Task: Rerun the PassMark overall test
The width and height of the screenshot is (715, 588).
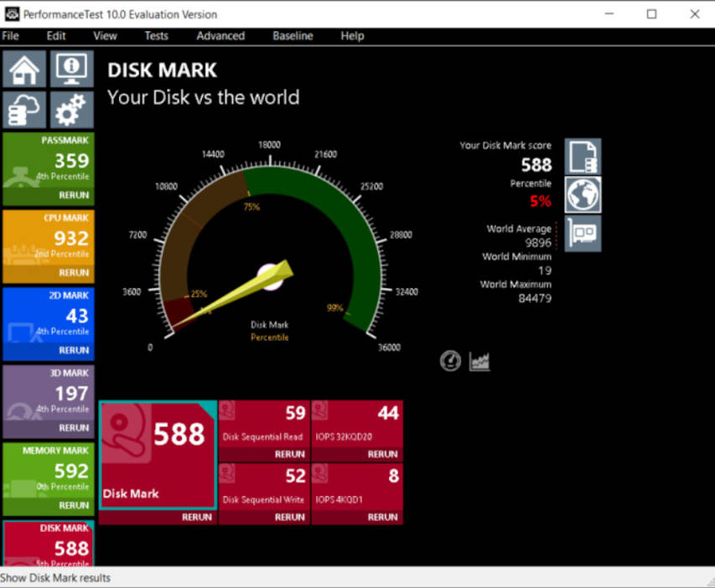Action: tap(74, 195)
